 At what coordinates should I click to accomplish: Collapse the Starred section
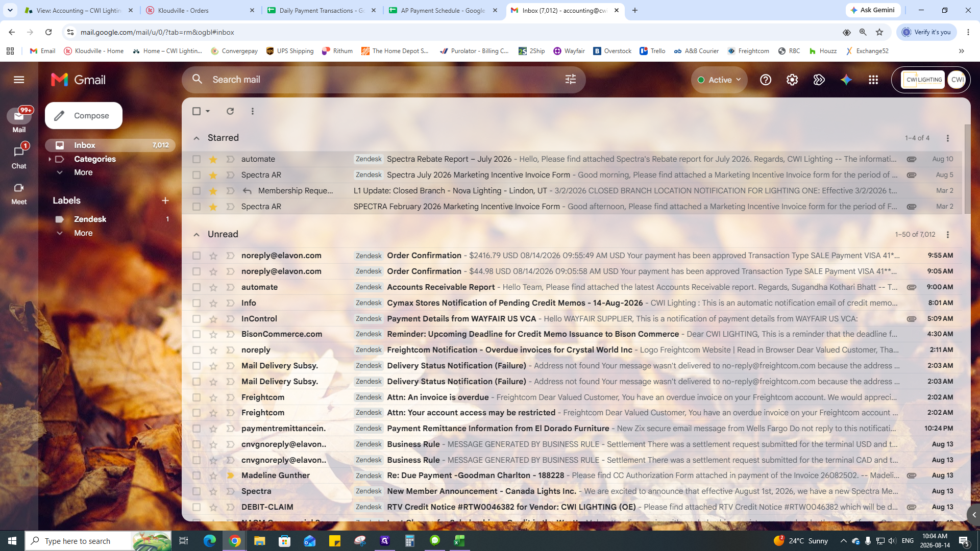coord(197,138)
